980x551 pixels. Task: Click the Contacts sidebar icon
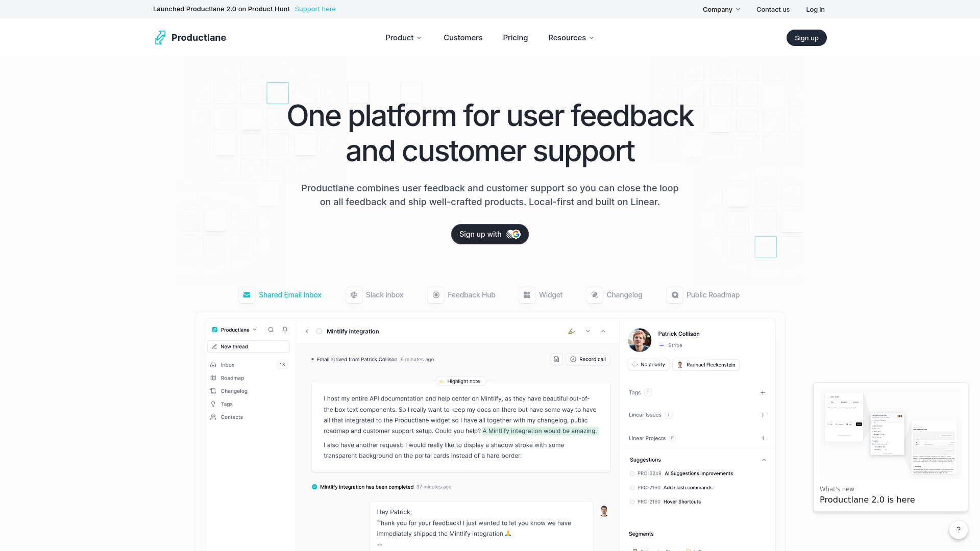click(213, 417)
